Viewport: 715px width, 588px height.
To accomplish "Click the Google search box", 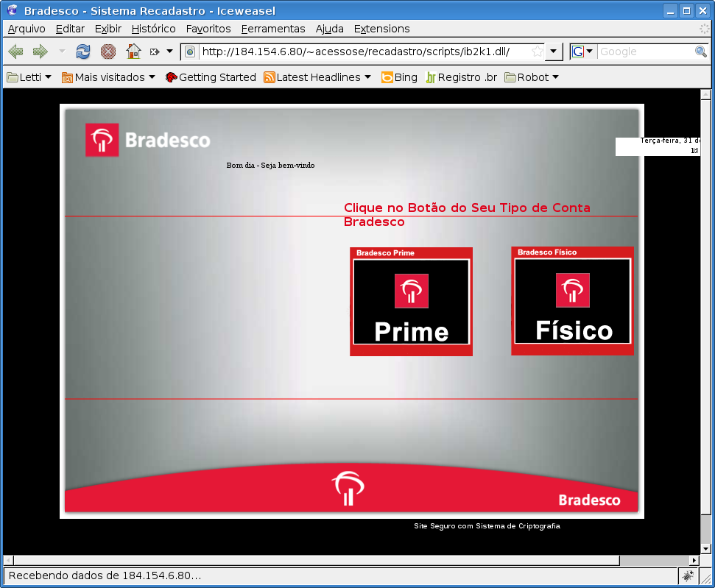I will [646, 52].
